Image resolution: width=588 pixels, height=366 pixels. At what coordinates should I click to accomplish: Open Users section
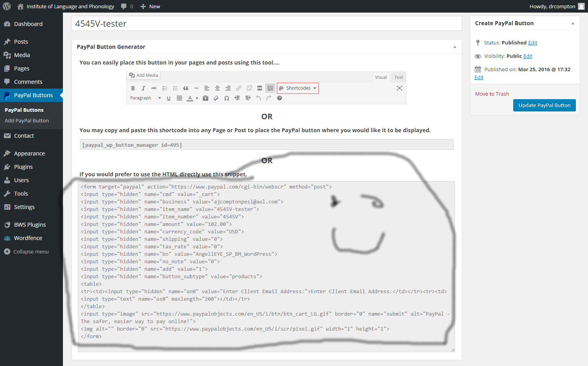[x=21, y=180]
